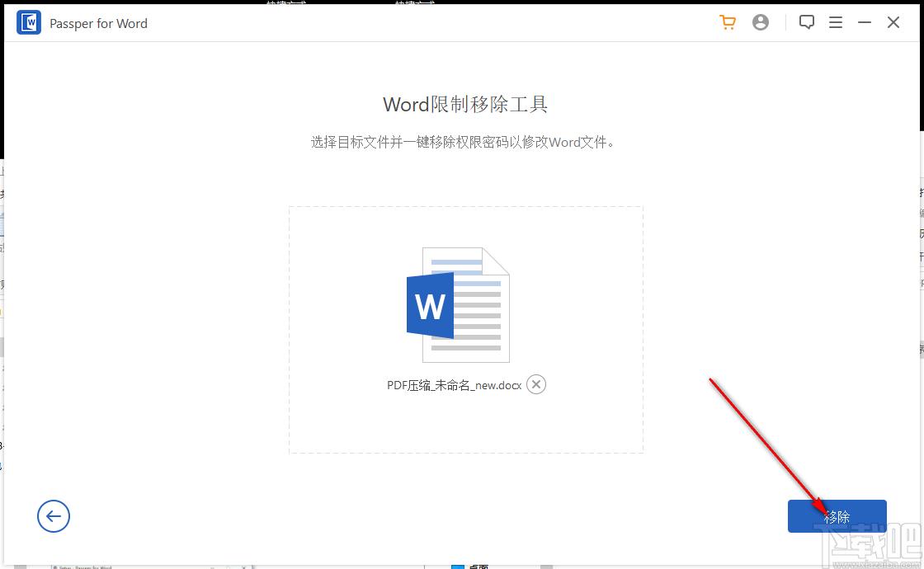Close the Passper for Word window

pos(893,22)
